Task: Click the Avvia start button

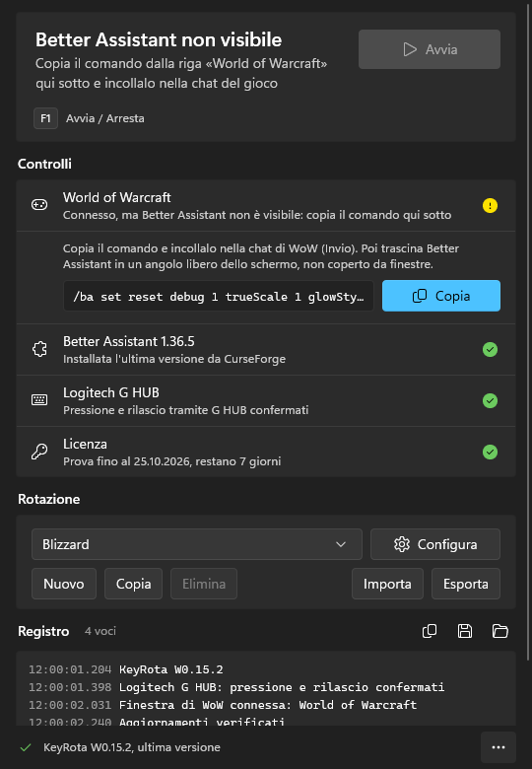Action: [x=430, y=49]
